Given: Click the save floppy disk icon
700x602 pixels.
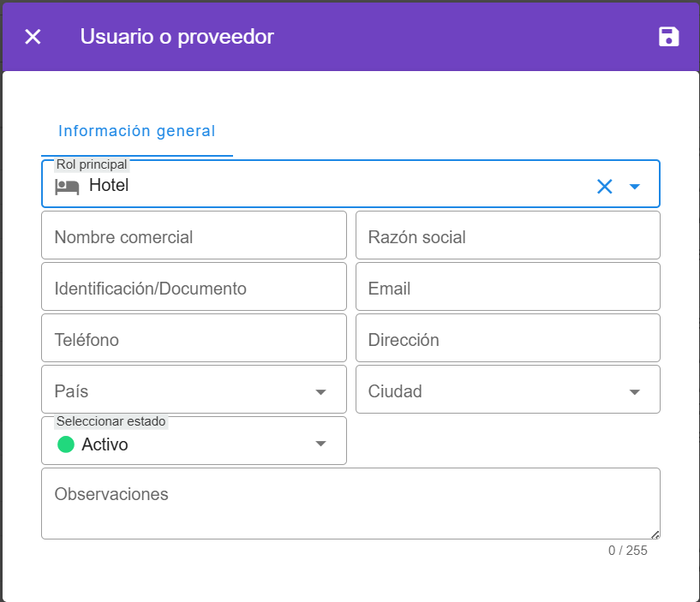Looking at the screenshot, I should tap(668, 36).
